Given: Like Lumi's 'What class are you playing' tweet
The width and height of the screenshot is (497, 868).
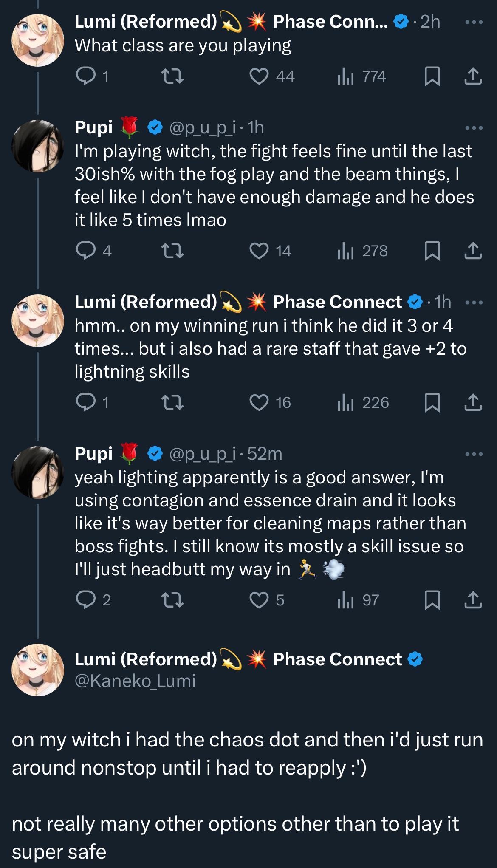Looking at the screenshot, I should click(259, 76).
